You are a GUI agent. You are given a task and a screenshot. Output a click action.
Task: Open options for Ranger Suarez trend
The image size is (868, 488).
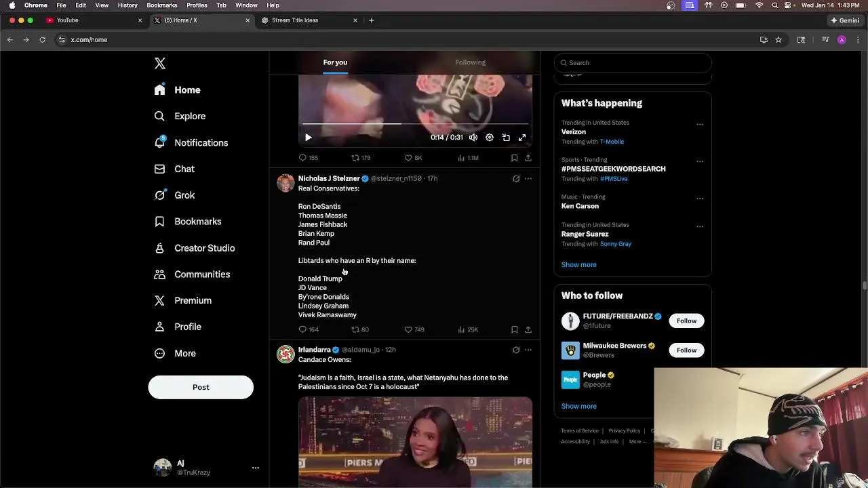coord(700,226)
